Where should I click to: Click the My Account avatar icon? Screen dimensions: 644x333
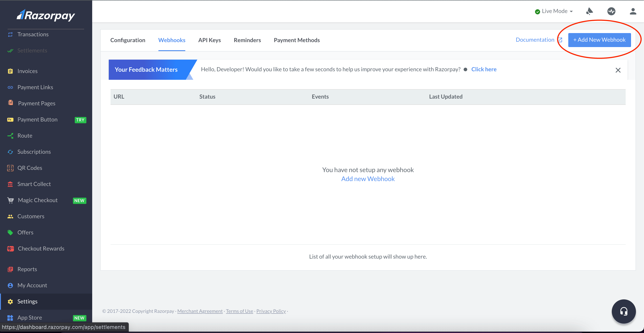pyautogui.click(x=10, y=285)
